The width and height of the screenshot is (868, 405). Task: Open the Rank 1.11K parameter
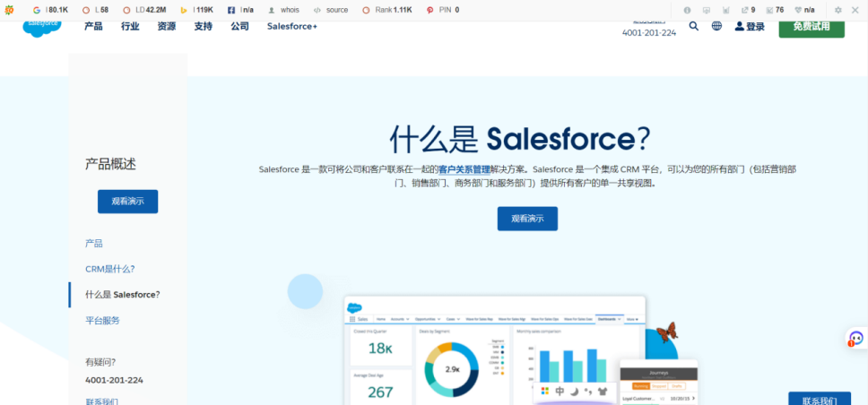coord(387,10)
